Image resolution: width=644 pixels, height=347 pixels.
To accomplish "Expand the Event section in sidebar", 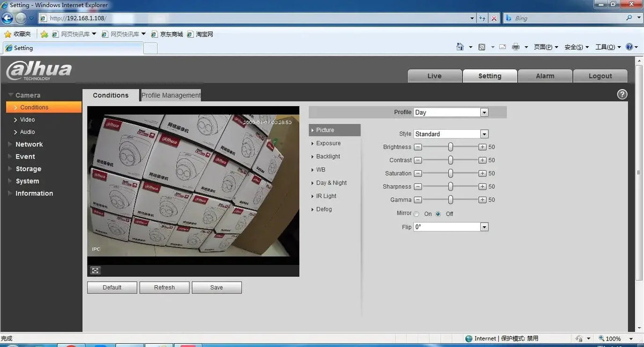I will click(x=25, y=157).
